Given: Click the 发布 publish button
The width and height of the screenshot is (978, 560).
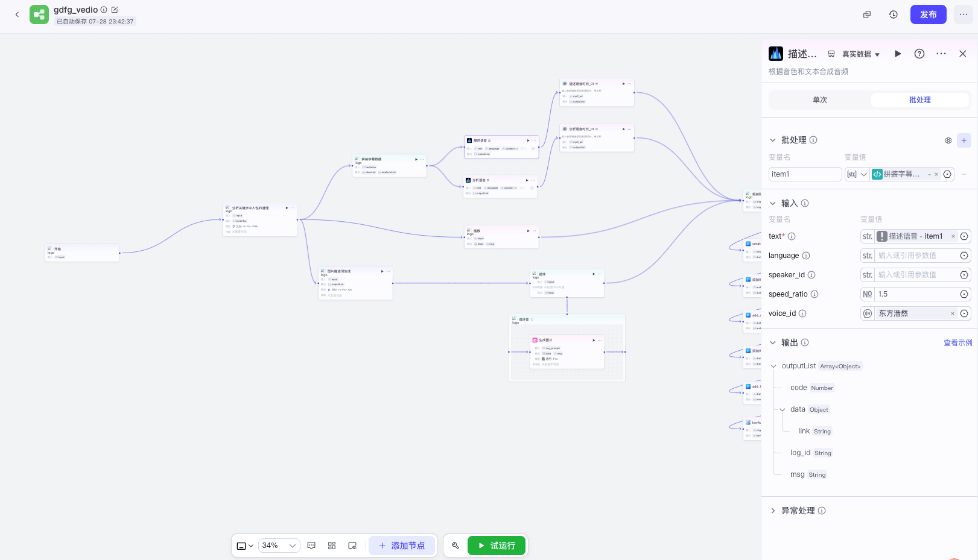Looking at the screenshot, I should (x=928, y=14).
